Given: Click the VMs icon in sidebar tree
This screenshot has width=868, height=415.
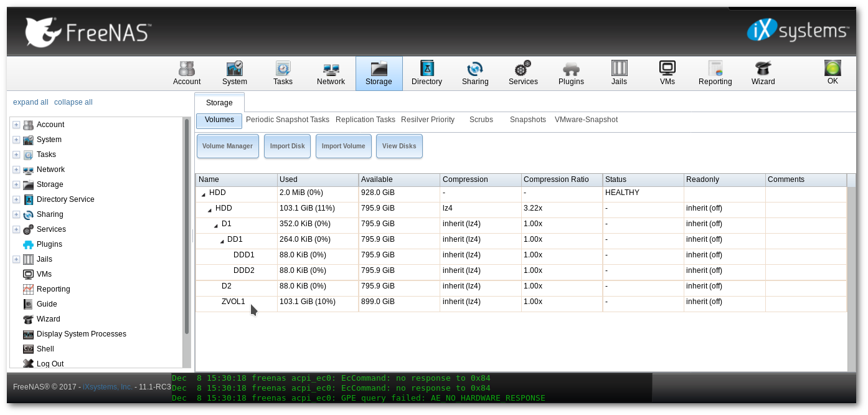Looking at the screenshot, I should pyautogui.click(x=28, y=274).
